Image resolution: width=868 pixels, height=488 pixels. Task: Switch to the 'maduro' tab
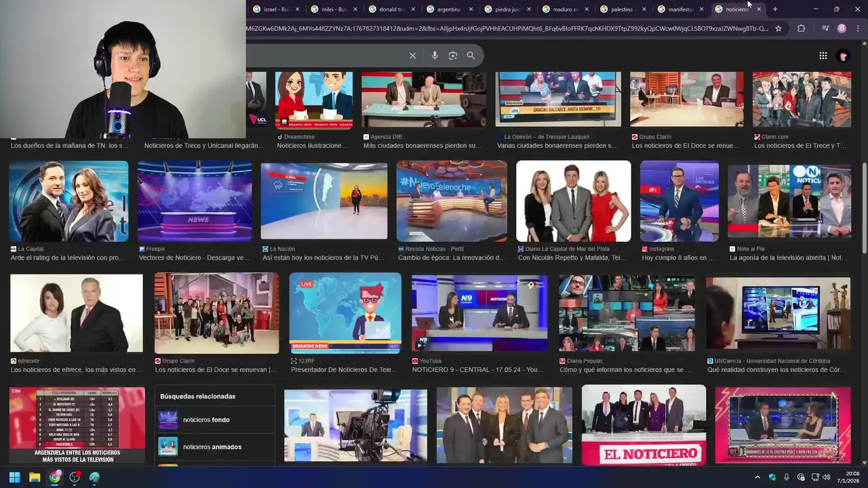coord(564,9)
